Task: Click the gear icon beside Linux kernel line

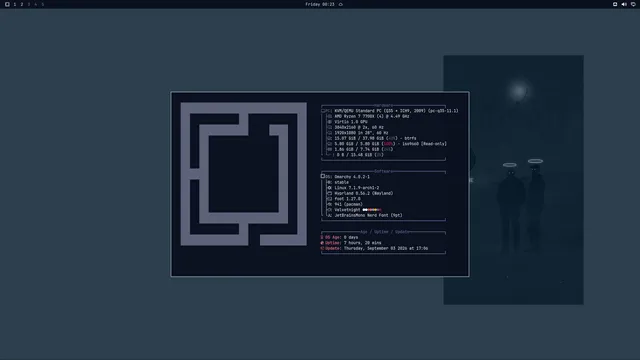Action: [329, 188]
